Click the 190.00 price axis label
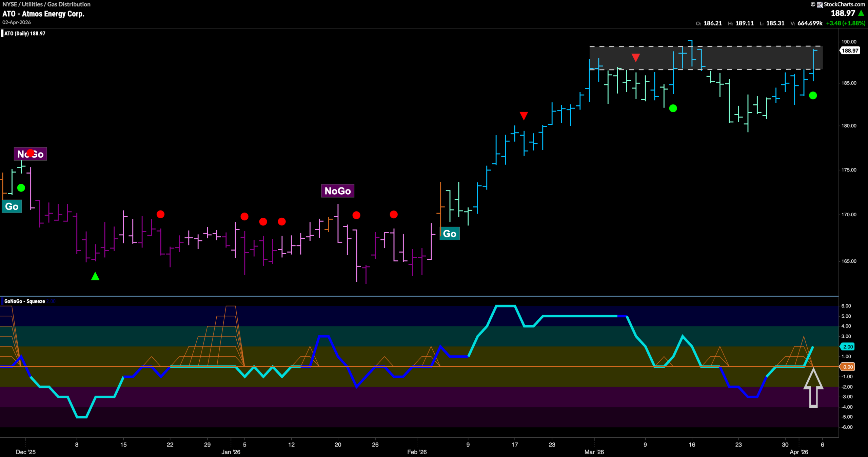Image resolution: width=868 pixels, height=457 pixels. click(x=849, y=42)
